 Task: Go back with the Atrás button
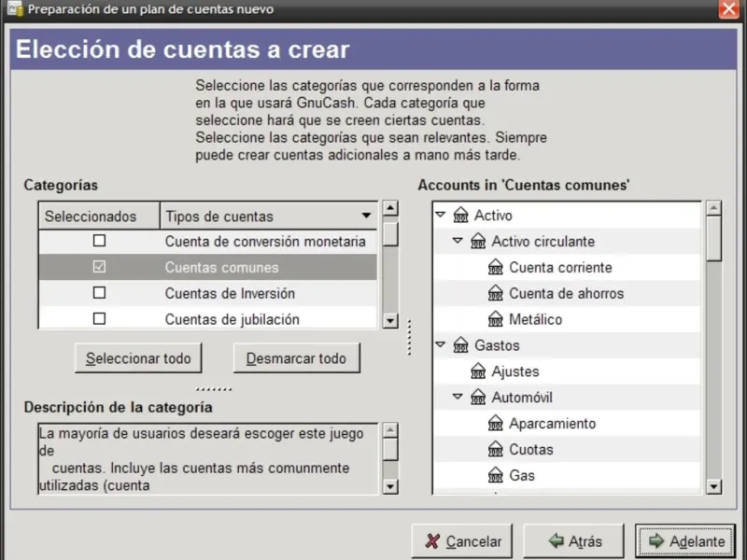pyautogui.click(x=573, y=541)
